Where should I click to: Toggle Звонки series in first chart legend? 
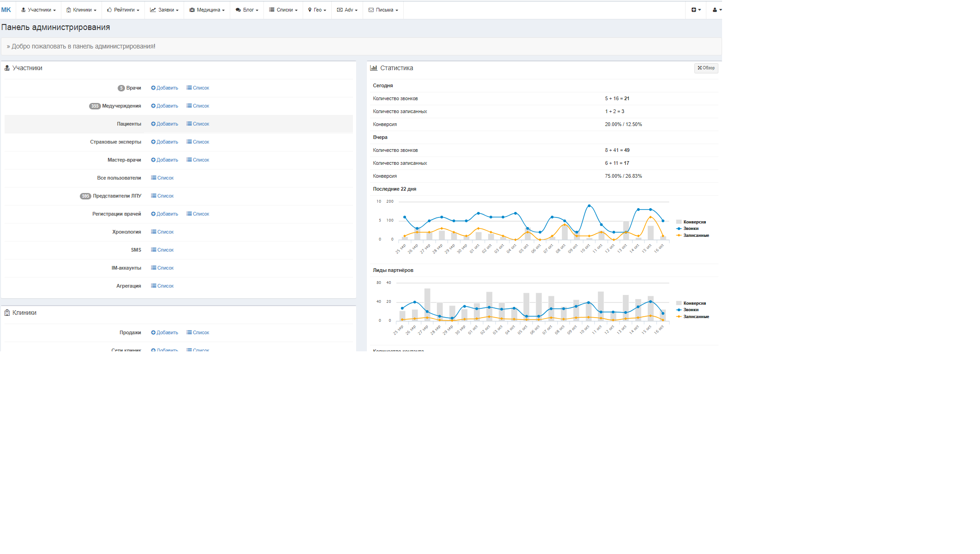(690, 229)
